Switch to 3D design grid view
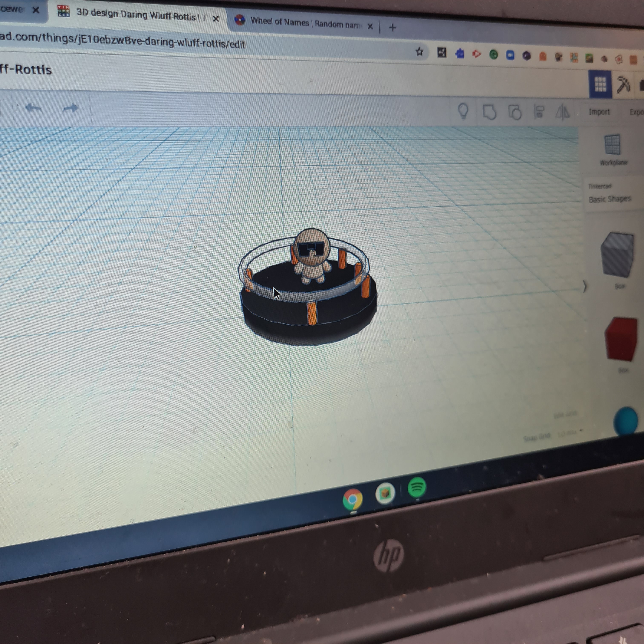The image size is (644, 644). (600, 84)
